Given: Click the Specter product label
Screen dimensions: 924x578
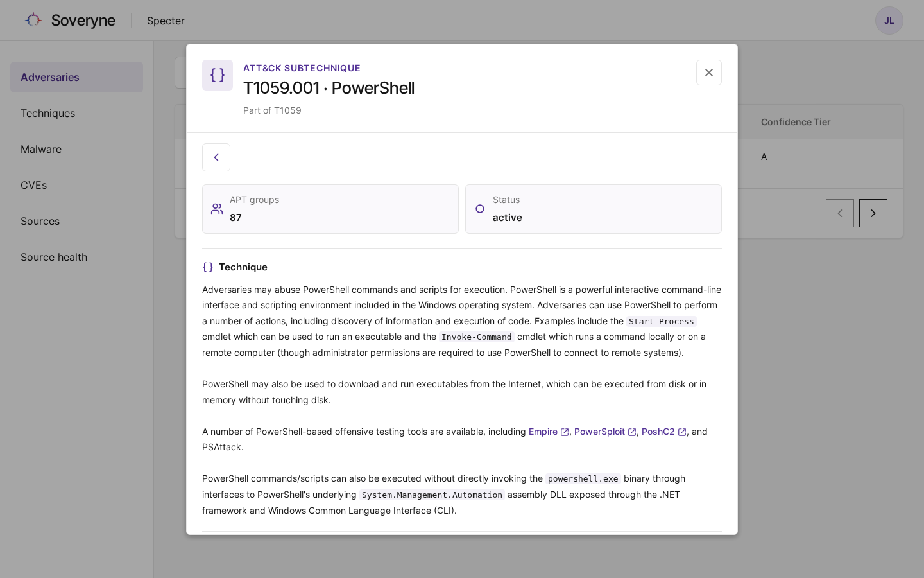Looking at the screenshot, I should pos(166,21).
